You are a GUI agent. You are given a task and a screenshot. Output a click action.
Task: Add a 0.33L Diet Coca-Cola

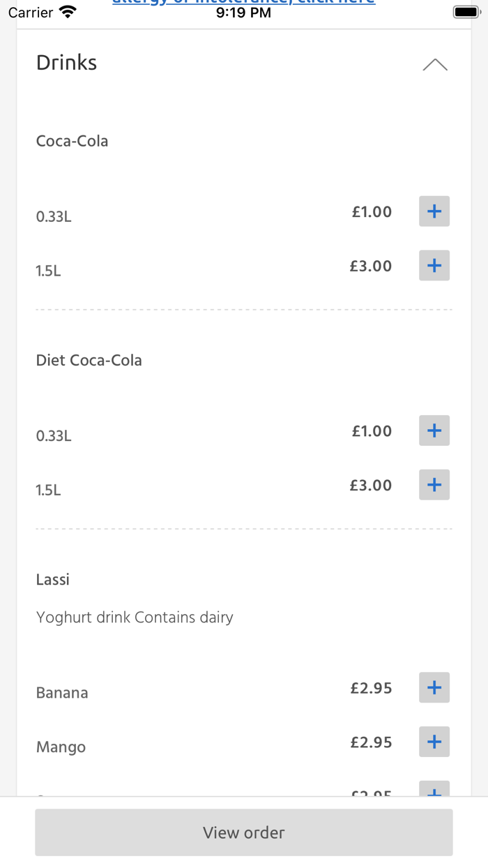tap(434, 431)
